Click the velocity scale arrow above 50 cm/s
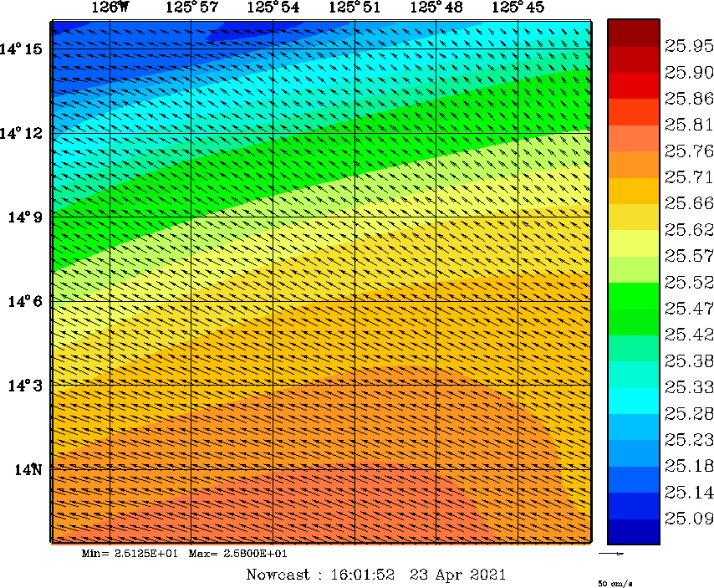The image size is (714, 588). tap(611, 554)
